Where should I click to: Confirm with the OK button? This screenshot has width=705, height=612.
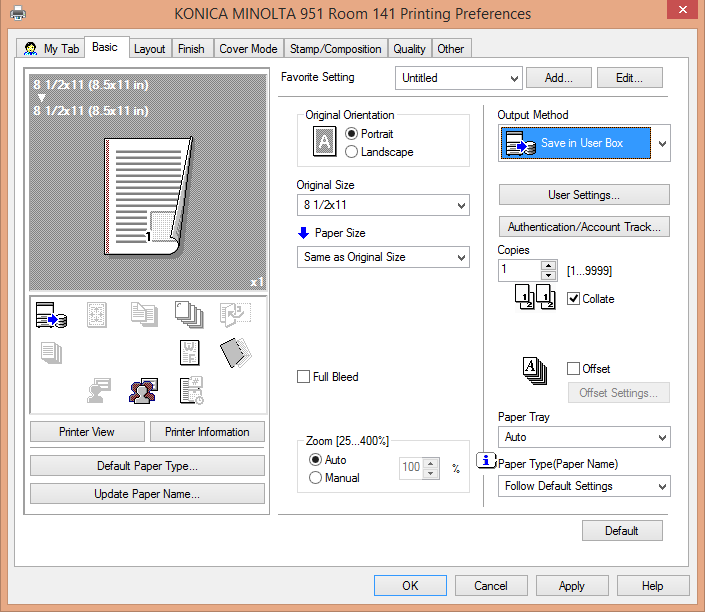[x=410, y=585]
